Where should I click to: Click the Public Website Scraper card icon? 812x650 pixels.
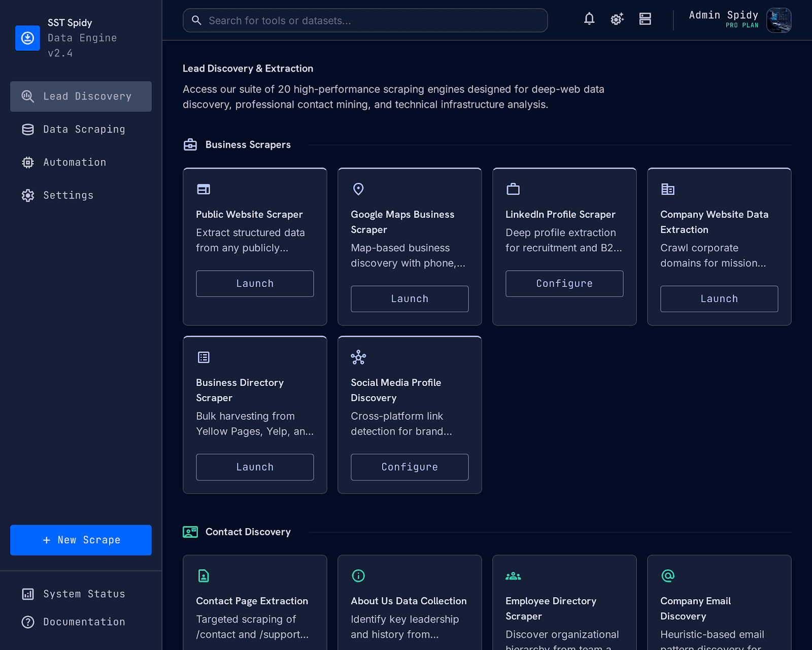(204, 189)
